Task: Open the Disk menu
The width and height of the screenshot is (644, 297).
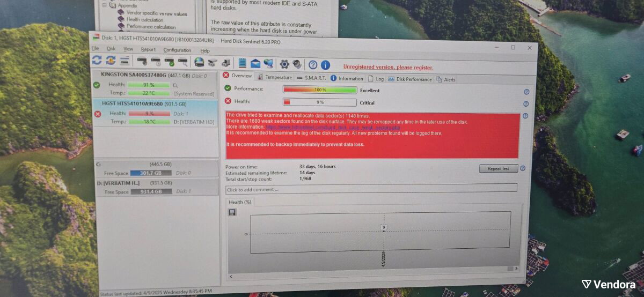Action: pyautogui.click(x=111, y=49)
